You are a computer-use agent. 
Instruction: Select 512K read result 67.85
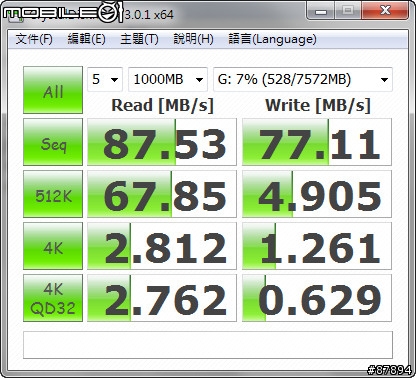pyautogui.click(x=162, y=194)
